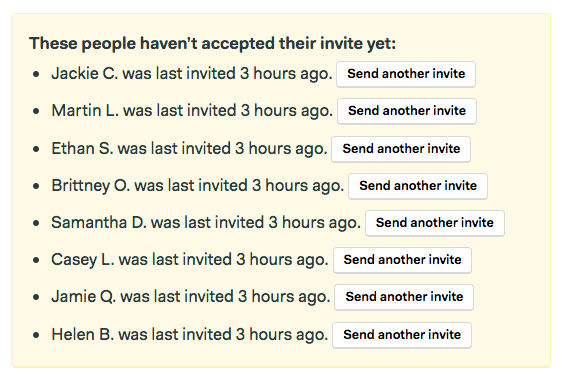Image resolution: width=562 pixels, height=381 pixels.
Task: Select the name Ethan S. in the list
Action: pos(82,148)
